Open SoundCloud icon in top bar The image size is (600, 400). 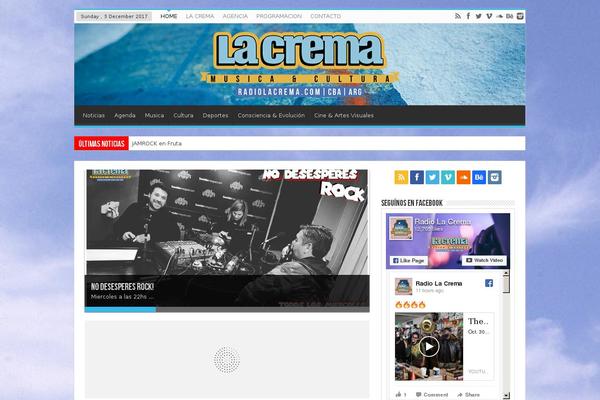point(499,16)
